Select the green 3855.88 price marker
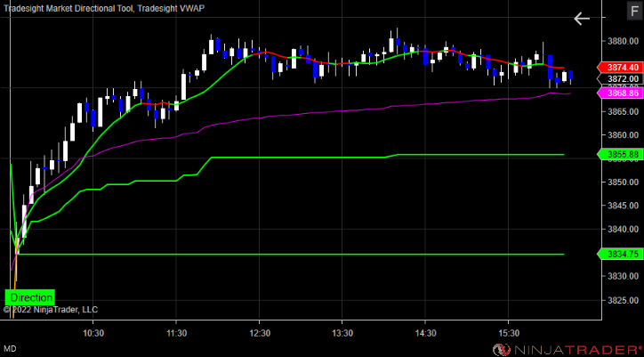This screenshot has width=644, height=357. (x=620, y=155)
